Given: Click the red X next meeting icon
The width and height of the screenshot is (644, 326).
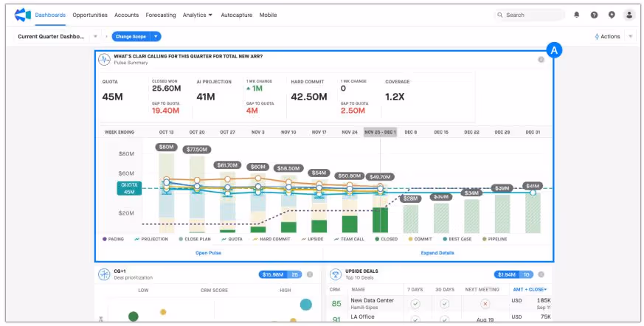Looking at the screenshot, I should (485, 304).
